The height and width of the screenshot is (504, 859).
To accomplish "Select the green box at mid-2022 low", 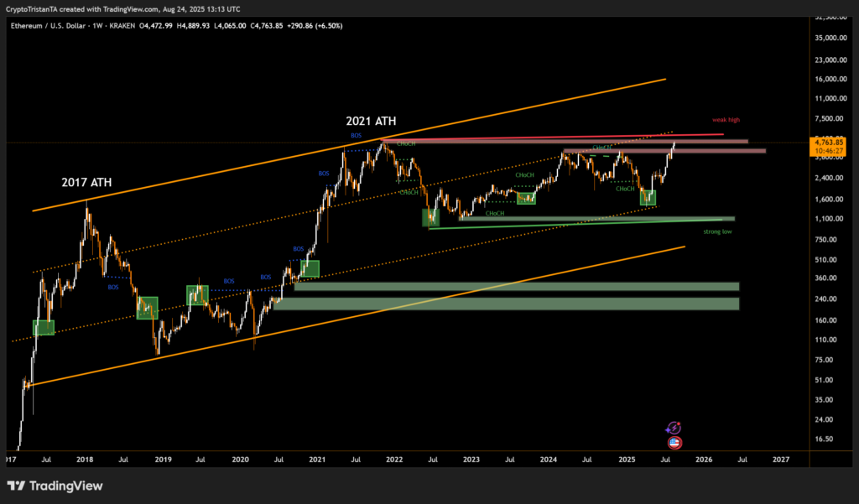I will click(430, 217).
